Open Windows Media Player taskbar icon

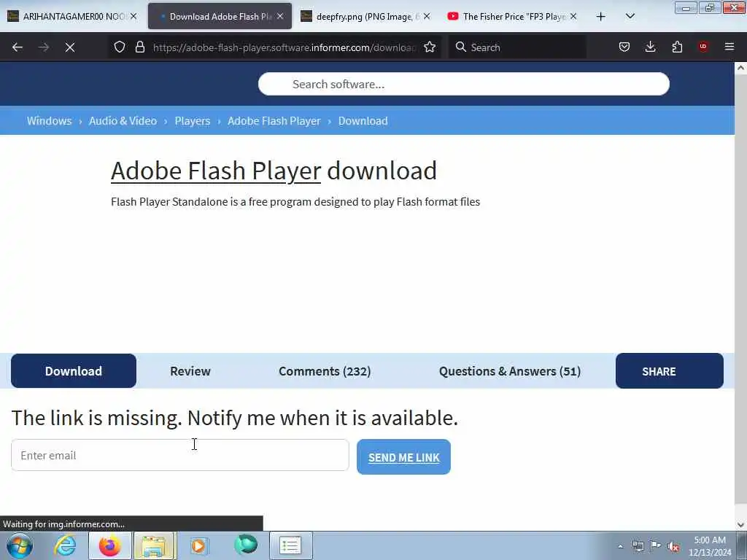coord(198,545)
